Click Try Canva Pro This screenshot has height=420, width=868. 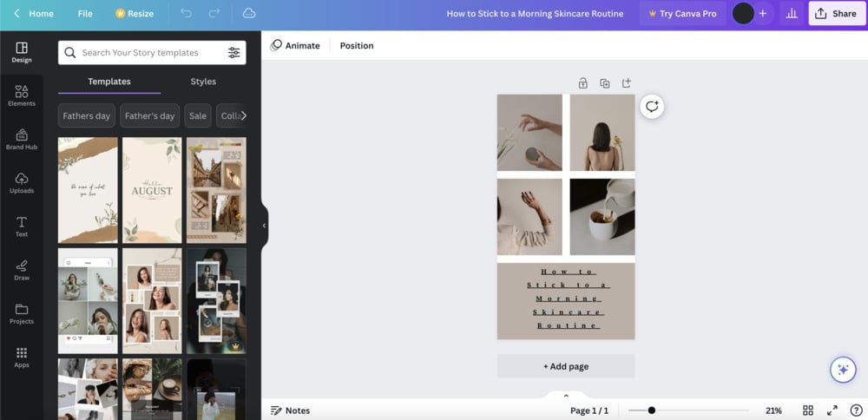682,13
